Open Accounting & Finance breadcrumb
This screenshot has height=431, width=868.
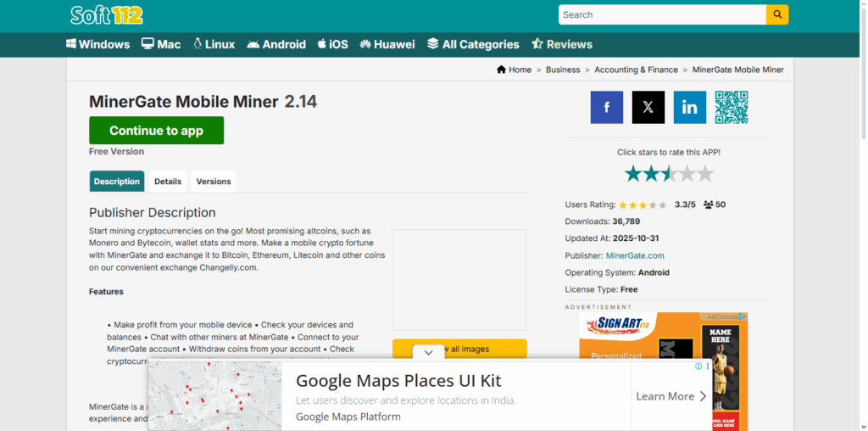[636, 70]
